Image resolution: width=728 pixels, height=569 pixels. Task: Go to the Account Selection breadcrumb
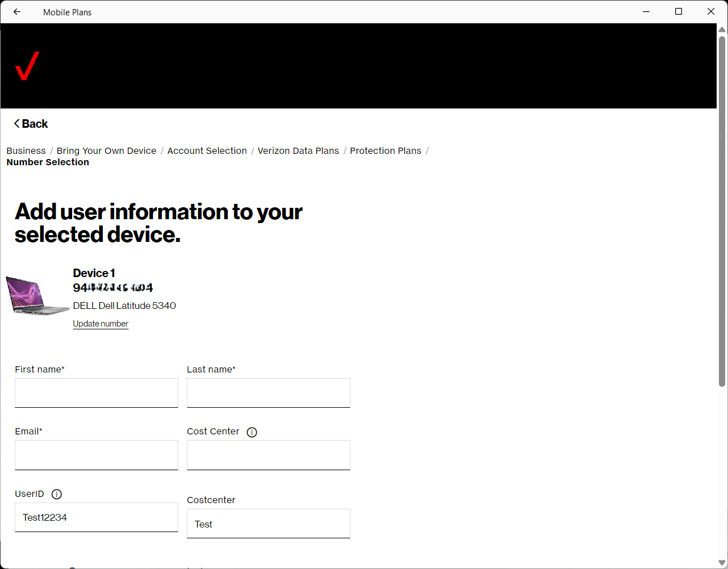click(x=207, y=150)
